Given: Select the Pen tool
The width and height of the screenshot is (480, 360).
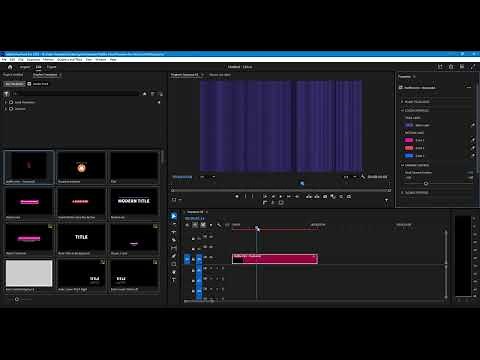Looking at the screenshot, I should tap(174, 256).
